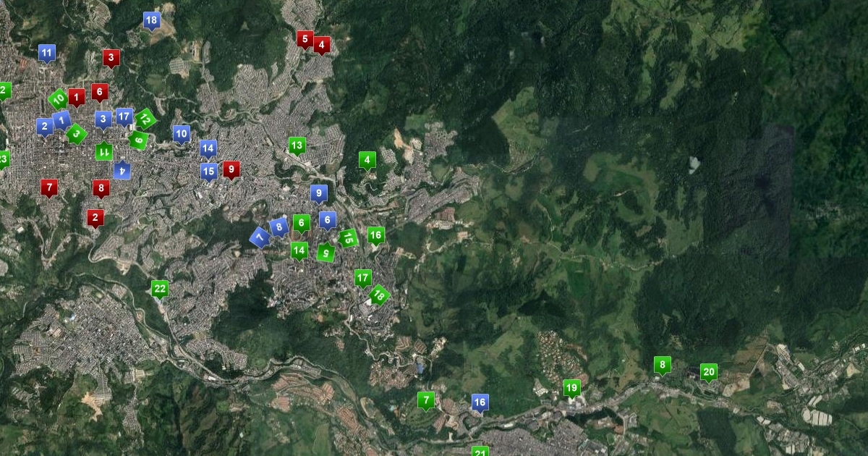
Task: Open the green marker numbered 16
Action: pyautogui.click(x=375, y=235)
